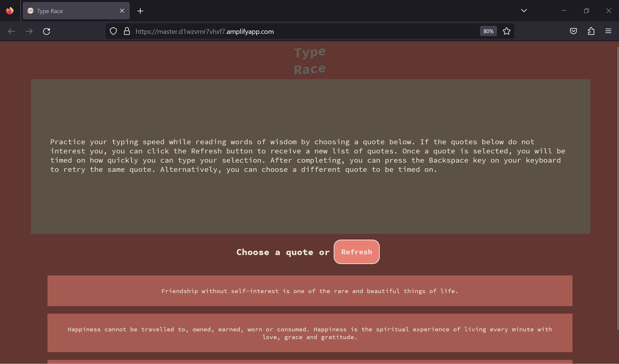
Task: Choose the Happiness cannot be travelled quote
Action: [x=309, y=333]
